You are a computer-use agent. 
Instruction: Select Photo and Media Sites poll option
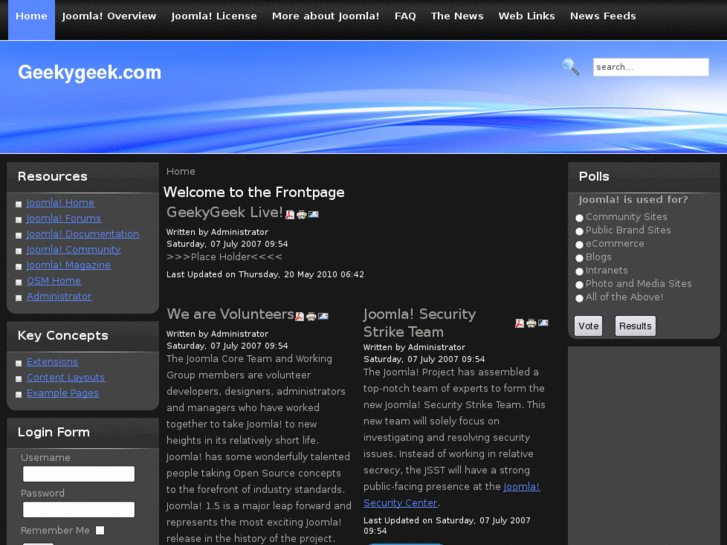point(579,285)
